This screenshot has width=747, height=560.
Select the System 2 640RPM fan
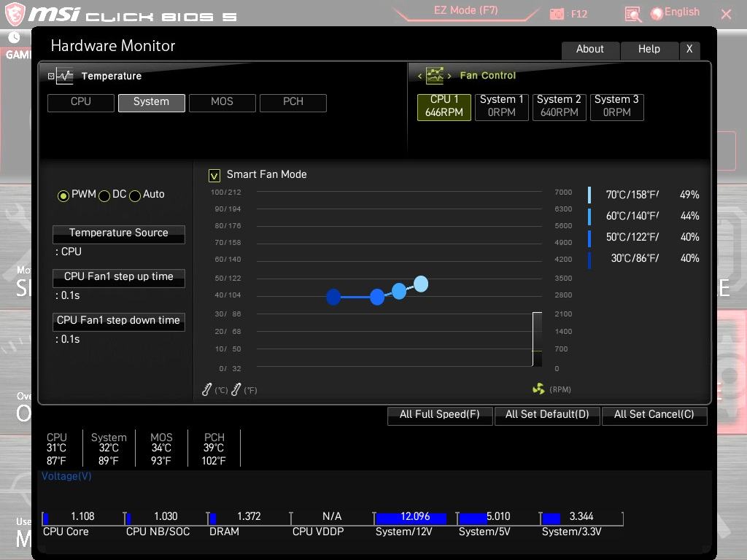tap(560, 106)
